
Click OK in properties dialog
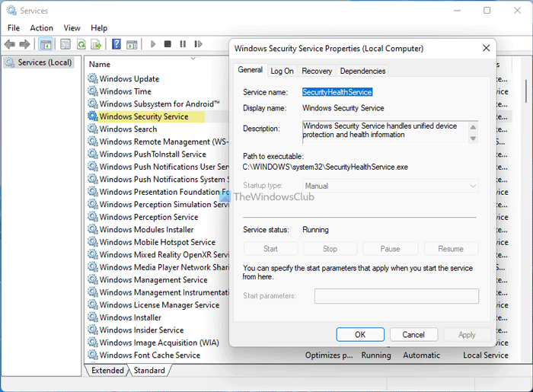[360, 335]
